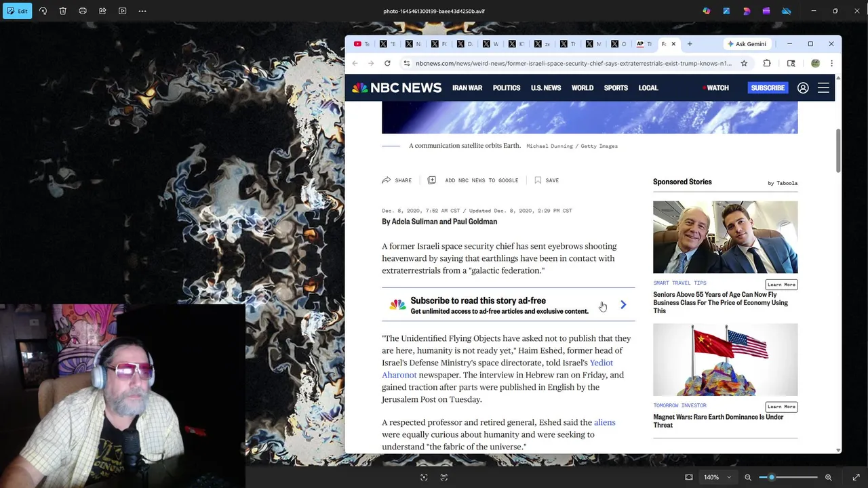Open the aliens hyperlink
Viewport: 868px width, 488px height.
(605, 422)
